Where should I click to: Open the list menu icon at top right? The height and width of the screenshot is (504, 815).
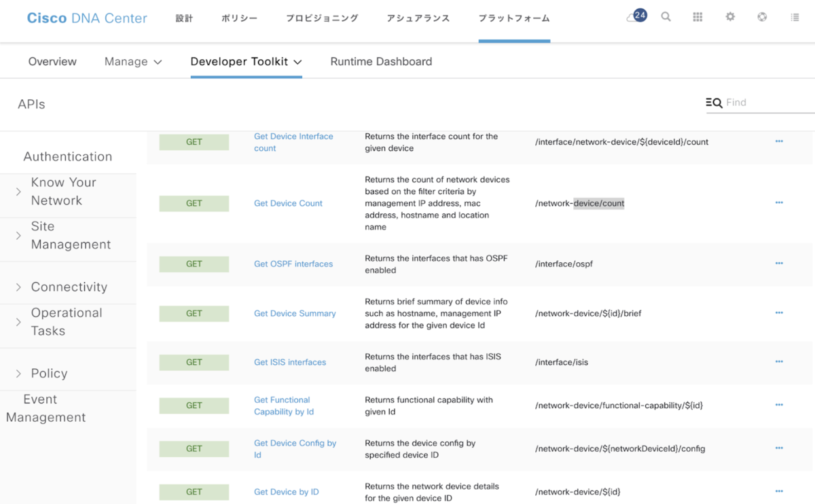coord(795,17)
